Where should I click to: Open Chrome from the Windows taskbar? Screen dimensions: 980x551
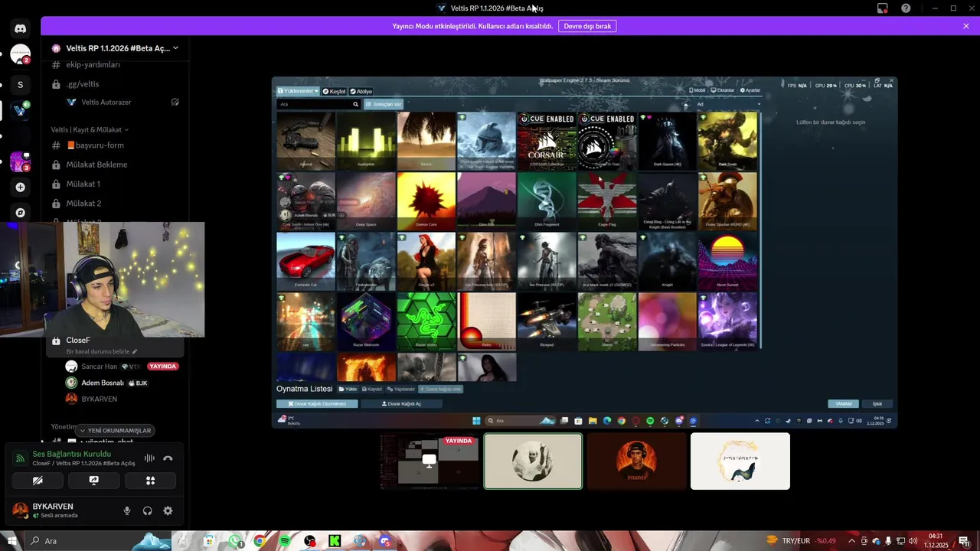click(x=260, y=541)
